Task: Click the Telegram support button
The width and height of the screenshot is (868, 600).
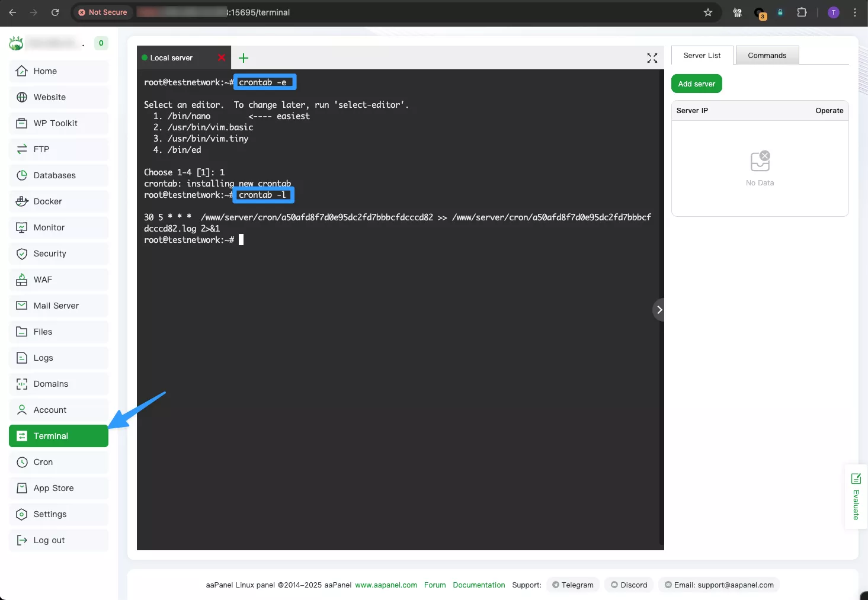Action: point(573,585)
